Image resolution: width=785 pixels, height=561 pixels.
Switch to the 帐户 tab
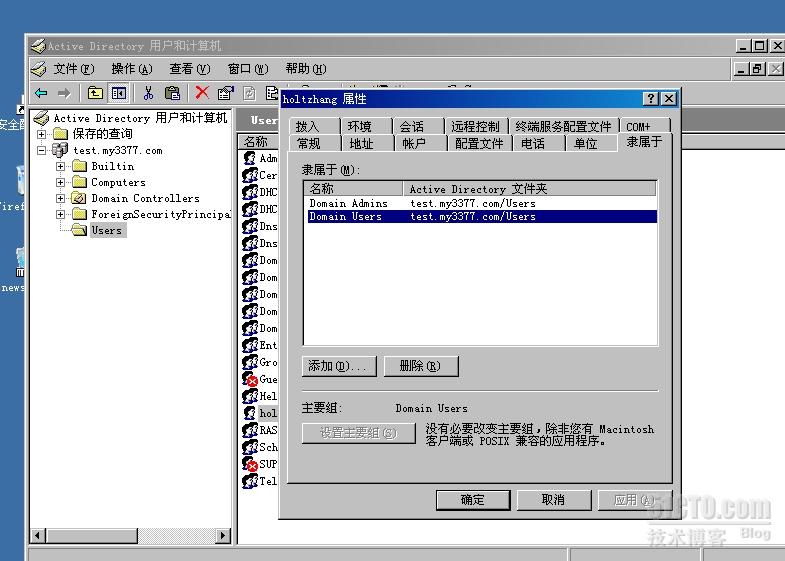tap(421, 144)
